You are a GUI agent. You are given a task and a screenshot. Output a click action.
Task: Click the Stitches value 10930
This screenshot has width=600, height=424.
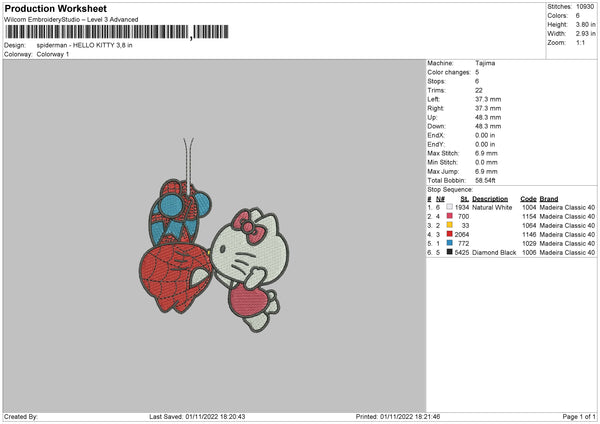click(x=585, y=7)
